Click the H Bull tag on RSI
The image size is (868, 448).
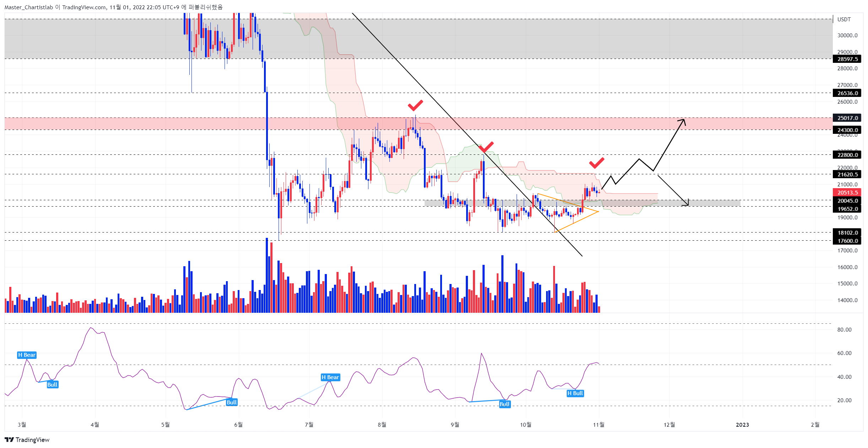[575, 393]
